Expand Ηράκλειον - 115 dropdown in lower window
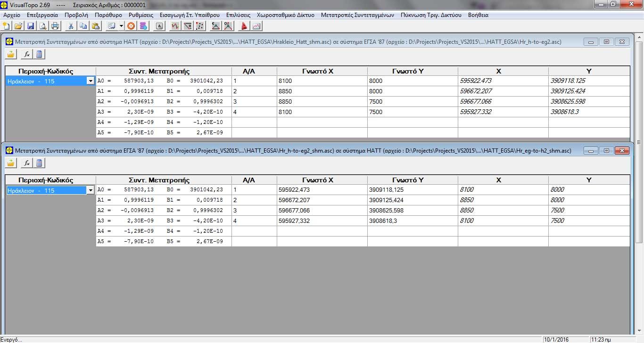 point(91,190)
